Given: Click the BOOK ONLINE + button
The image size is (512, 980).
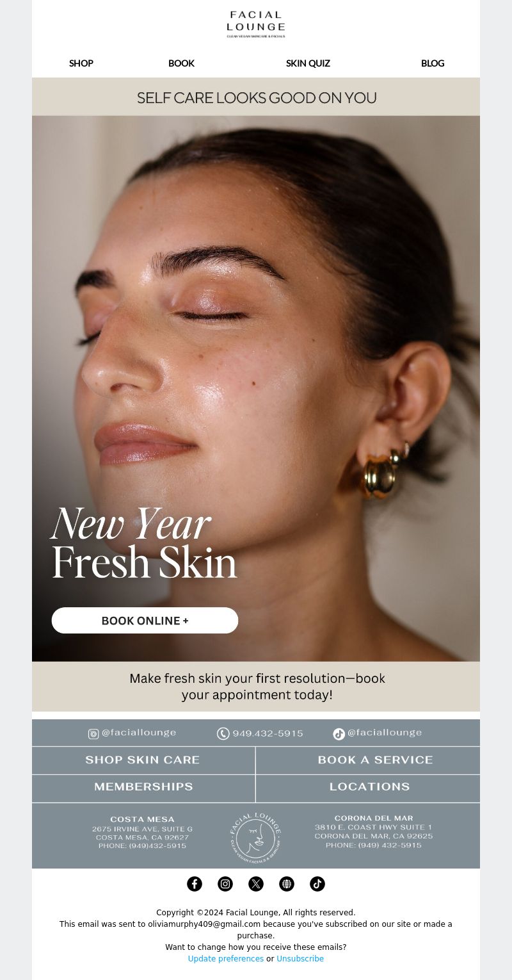Looking at the screenshot, I should (x=145, y=621).
